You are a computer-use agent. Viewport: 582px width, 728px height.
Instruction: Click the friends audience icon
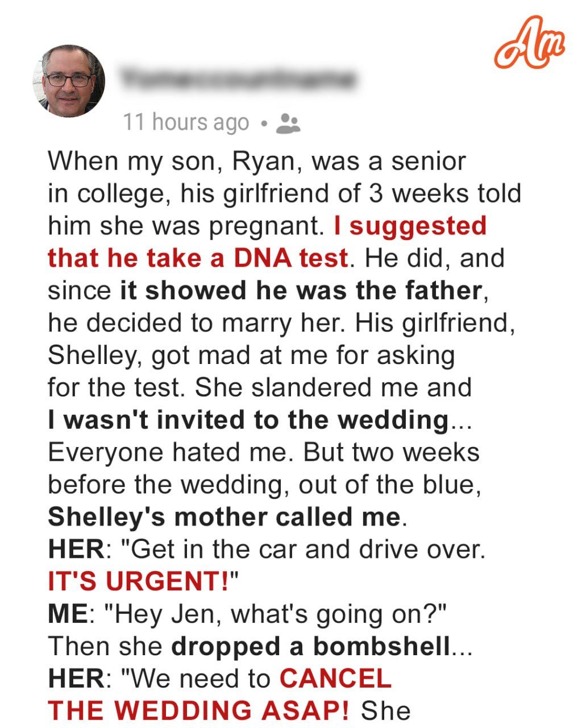point(288,123)
